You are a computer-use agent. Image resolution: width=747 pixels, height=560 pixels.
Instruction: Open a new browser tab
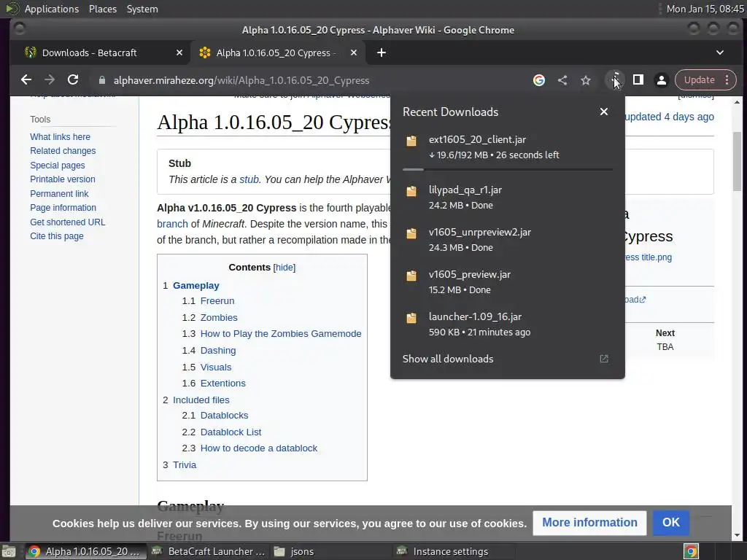(381, 52)
